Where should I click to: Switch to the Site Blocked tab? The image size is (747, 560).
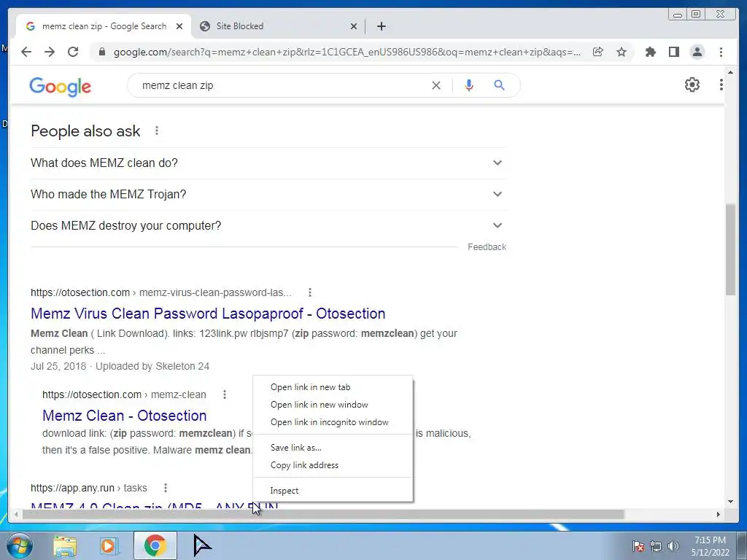[278, 26]
